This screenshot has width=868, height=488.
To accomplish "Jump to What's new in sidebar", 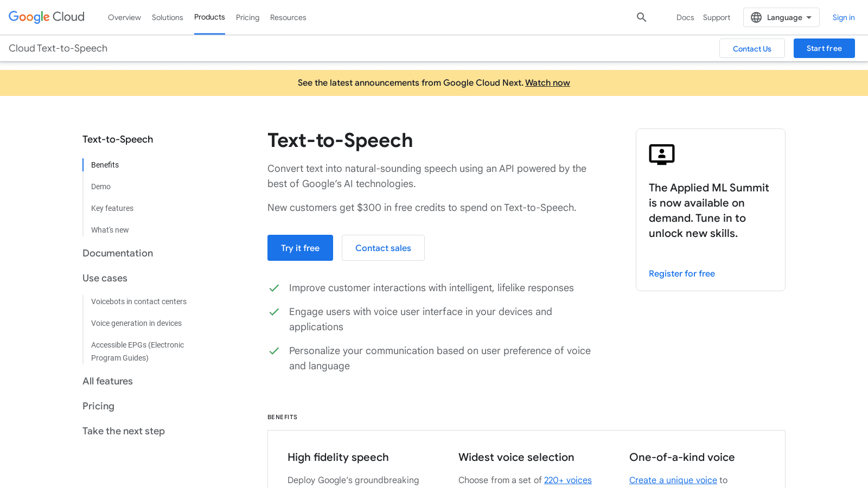I will pyautogui.click(x=110, y=230).
